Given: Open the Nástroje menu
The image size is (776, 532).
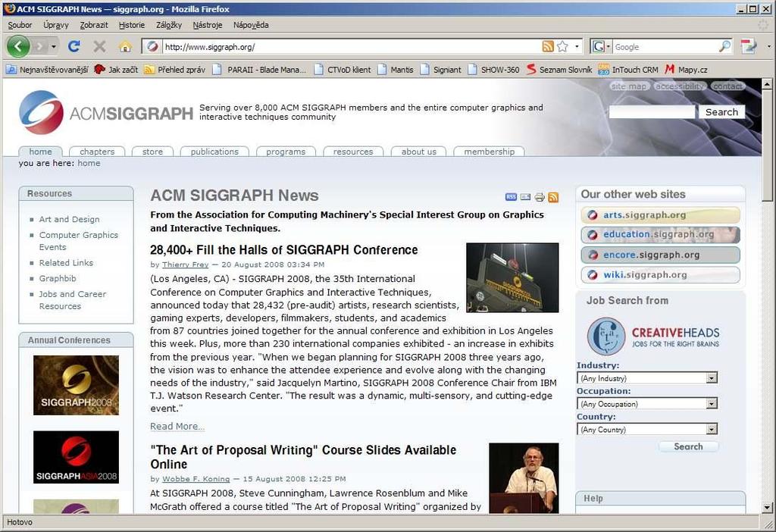Looking at the screenshot, I should [208, 25].
